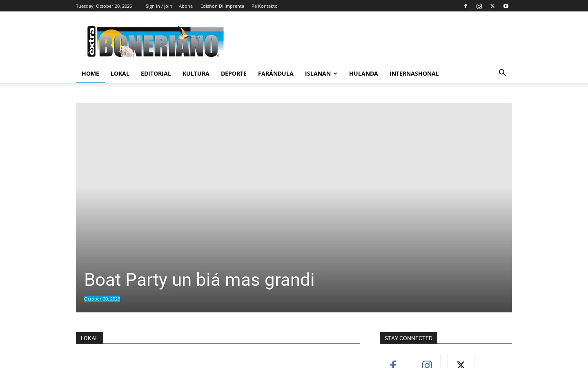Open Edishon Di Imprenta link

[x=222, y=6]
